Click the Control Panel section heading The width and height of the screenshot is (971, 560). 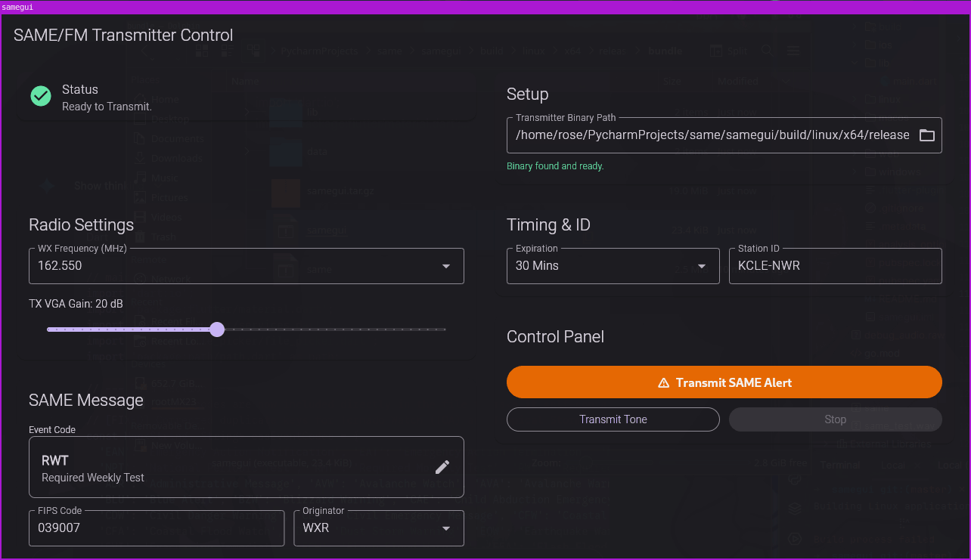click(x=555, y=337)
